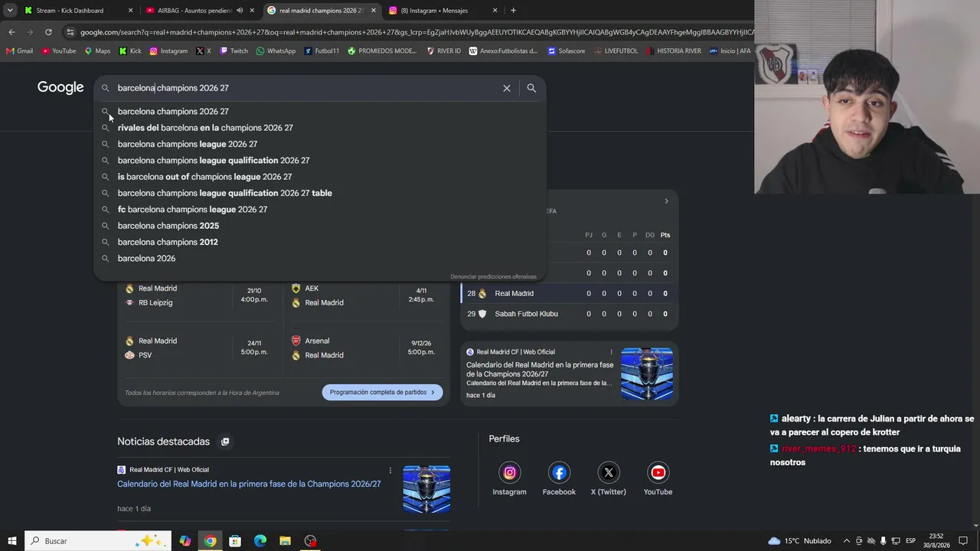Screen dimensions: 980x551
Task: Select the real madrid champions 2026 27 tab
Action: point(321,11)
